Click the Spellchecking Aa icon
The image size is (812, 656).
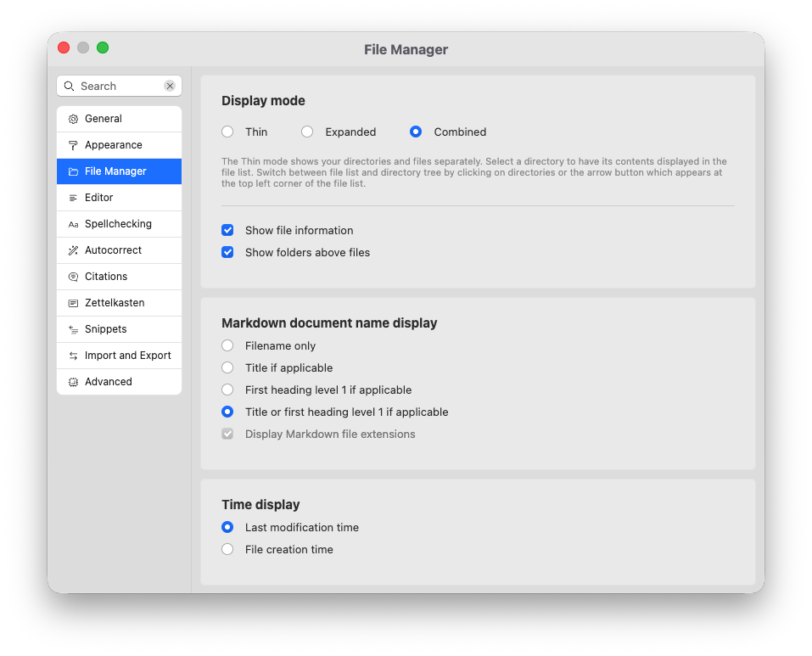click(72, 223)
